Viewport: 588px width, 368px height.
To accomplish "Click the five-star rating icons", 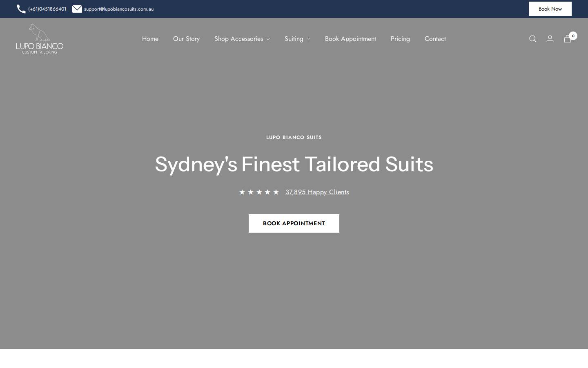I will click(259, 192).
